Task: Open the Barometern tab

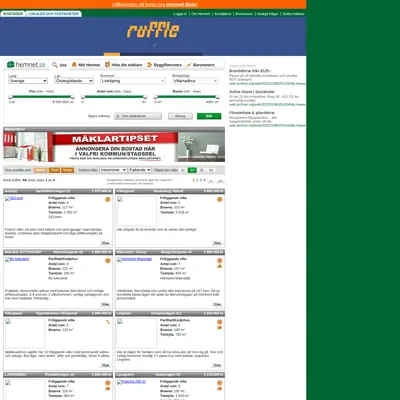Action: [200, 65]
